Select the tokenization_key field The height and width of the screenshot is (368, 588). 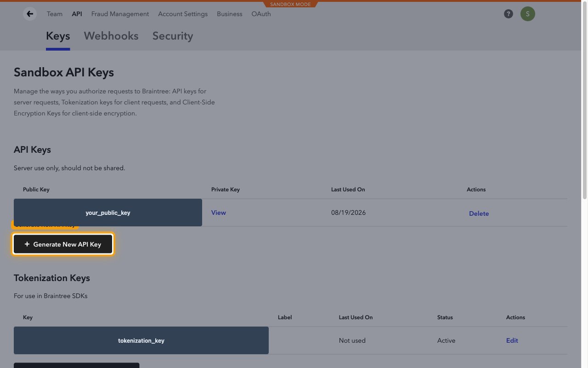pyautogui.click(x=141, y=340)
